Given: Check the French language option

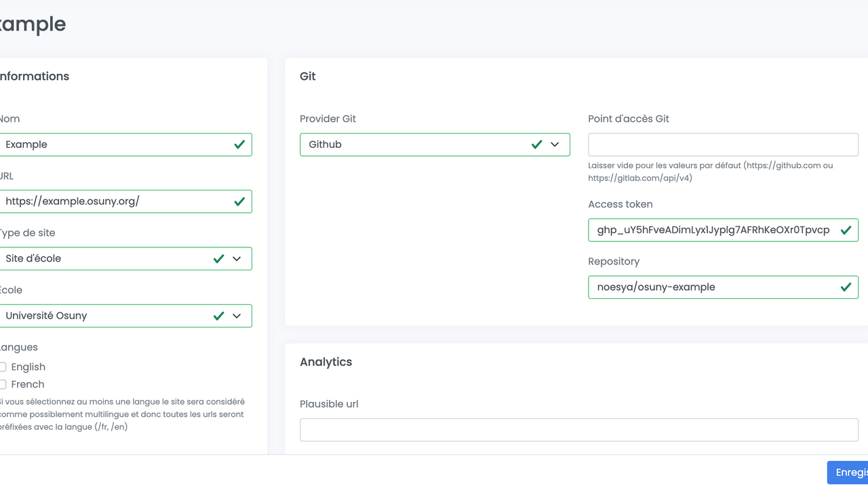Looking at the screenshot, I should pos(3,384).
